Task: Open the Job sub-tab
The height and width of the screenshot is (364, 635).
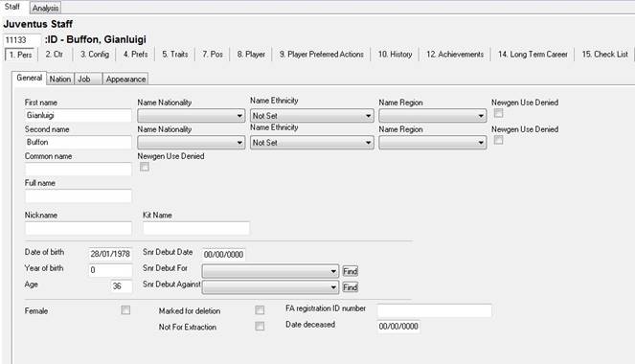Action: [x=88, y=79]
